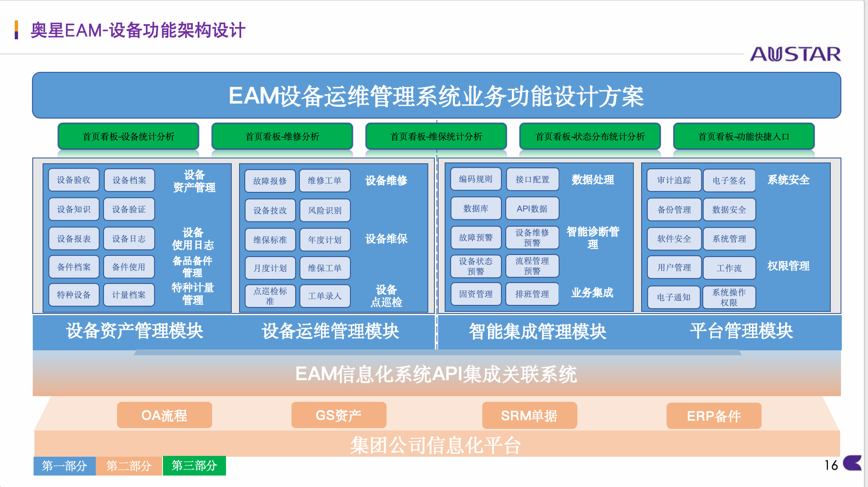The width and height of the screenshot is (868, 487).
Task: Click the 故障报修 box
Action: click(270, 181)
